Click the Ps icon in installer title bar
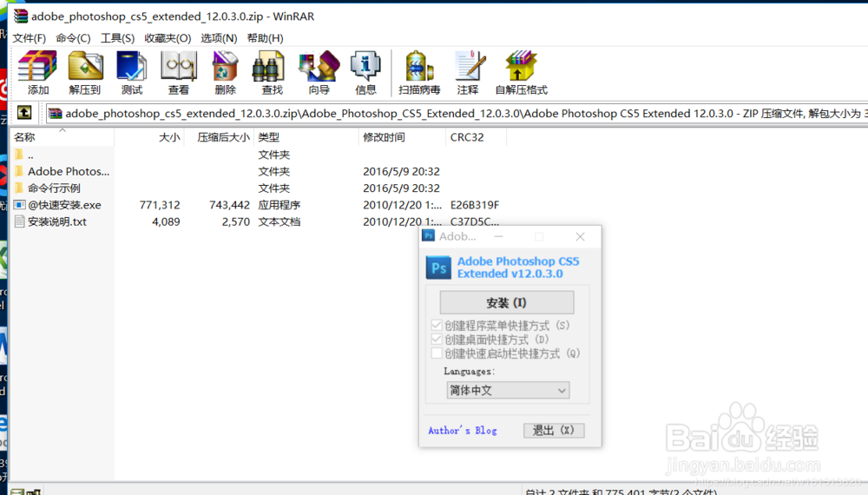Viewport: 868px width, 495px height. 428,236
